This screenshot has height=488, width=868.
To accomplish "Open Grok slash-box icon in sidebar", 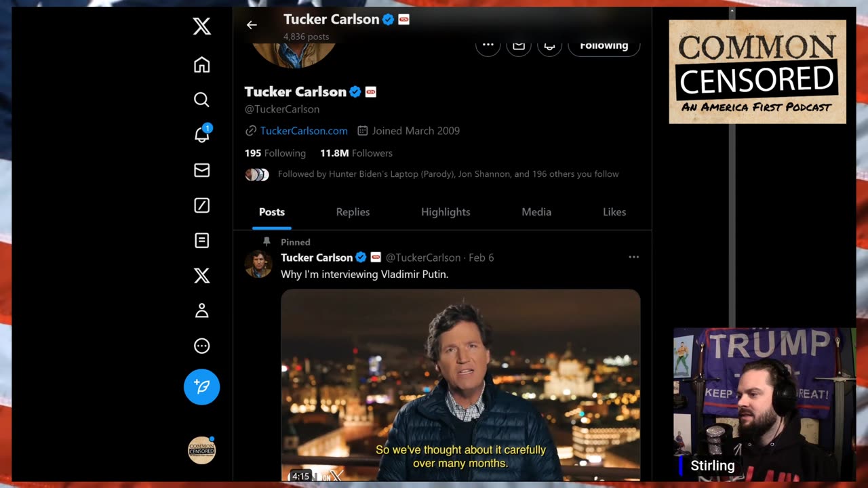I will 201,205.
